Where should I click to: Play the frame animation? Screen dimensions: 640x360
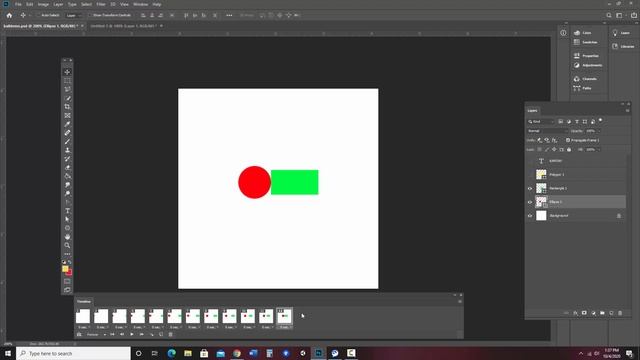[132, 335]
